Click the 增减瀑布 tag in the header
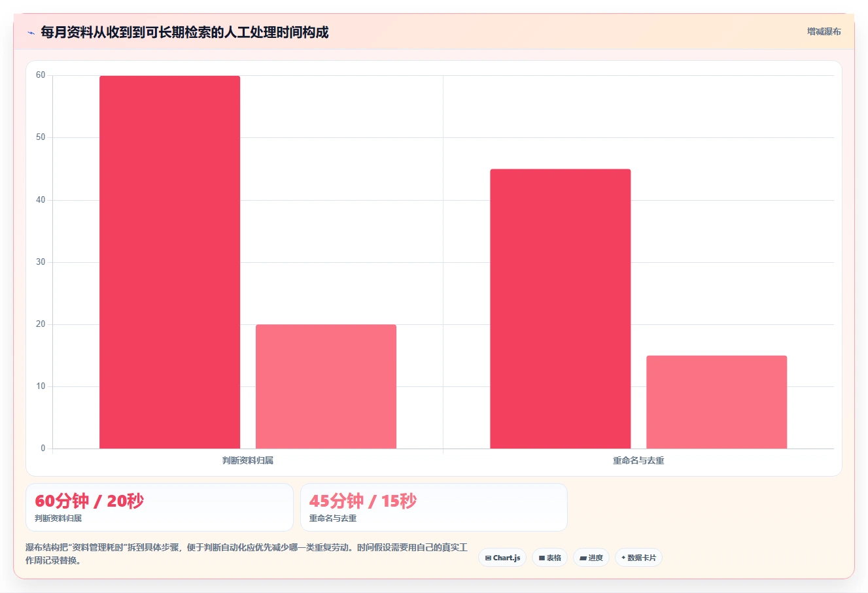 [x=824, y=31]
